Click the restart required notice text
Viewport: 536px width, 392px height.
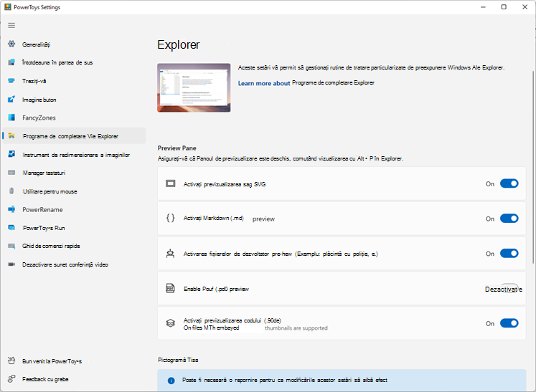(285, 380)
